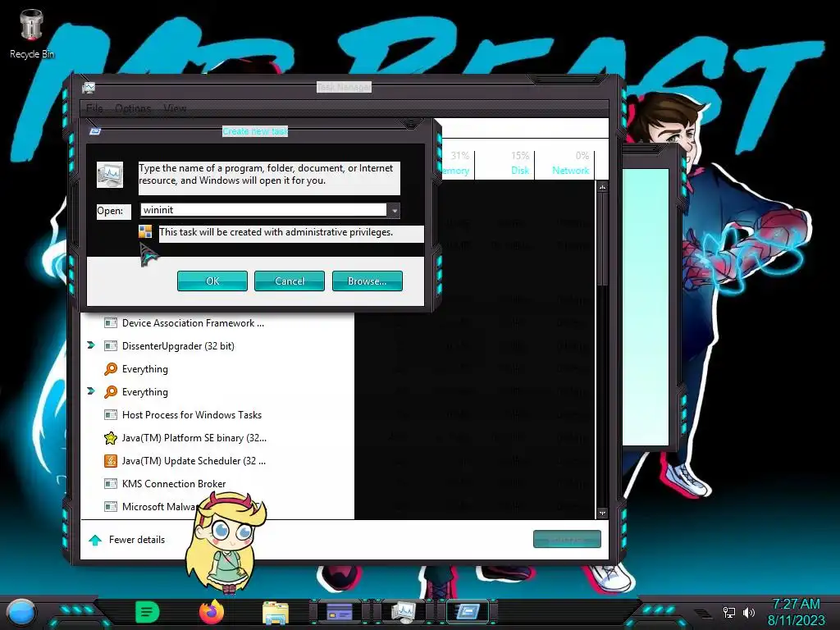
Task: Select the Host Process for Windows Tasks row
Action: [x=217, y=414]
